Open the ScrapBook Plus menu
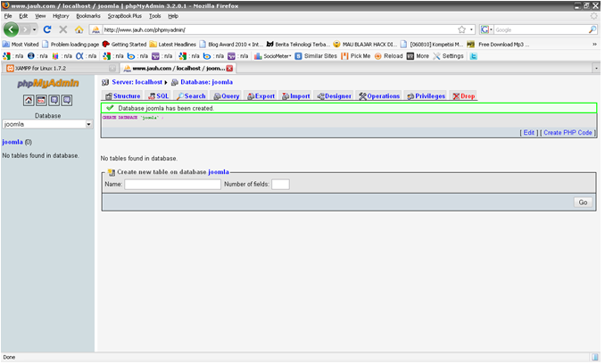This screenshot has height=364, width=605. (x=125, y=16)
